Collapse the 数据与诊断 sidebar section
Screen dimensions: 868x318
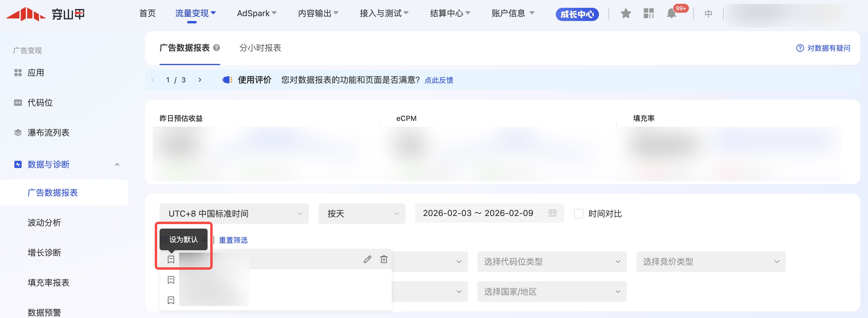pyautogui.click(x=117, y=164)
